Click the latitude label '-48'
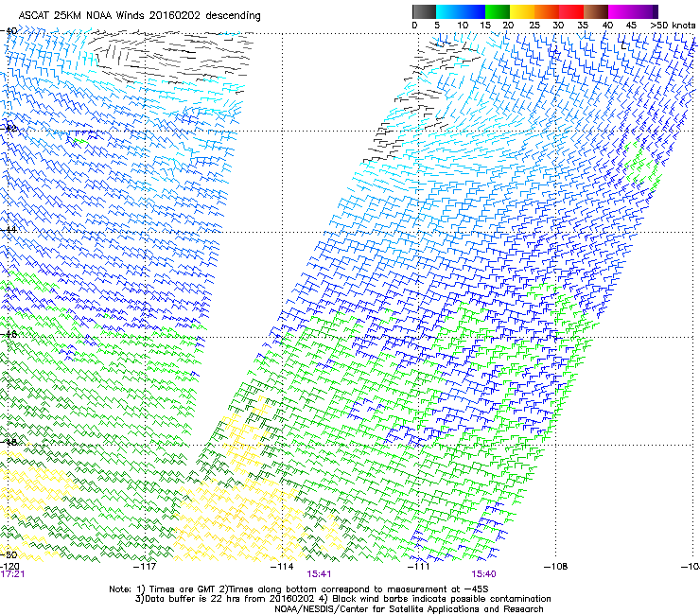Viewport: 700px width, 615px height. (x=9, y=442)
